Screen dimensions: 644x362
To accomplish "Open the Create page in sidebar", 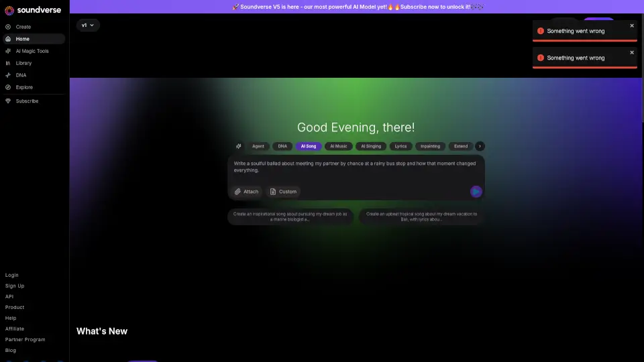I will coord(34,27).
